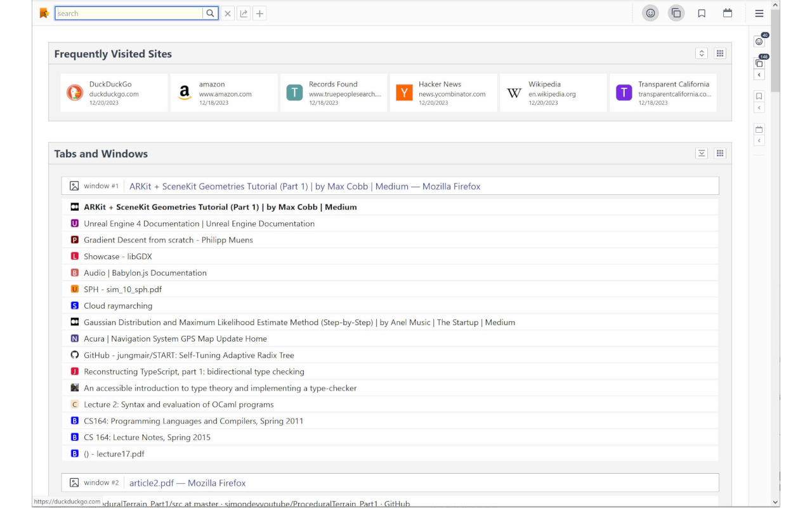
Task: Toggle the tabs and windows toolbar button
Action: (676, 13)
